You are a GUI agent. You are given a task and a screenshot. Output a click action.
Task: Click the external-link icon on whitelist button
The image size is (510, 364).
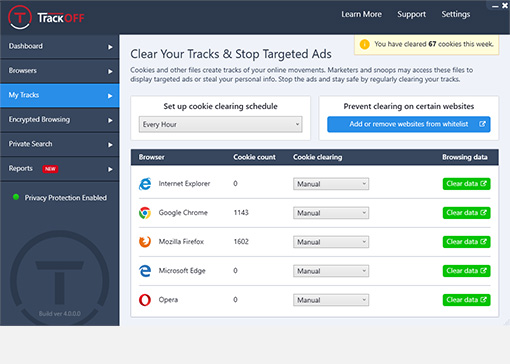click(x=482, y=124)
